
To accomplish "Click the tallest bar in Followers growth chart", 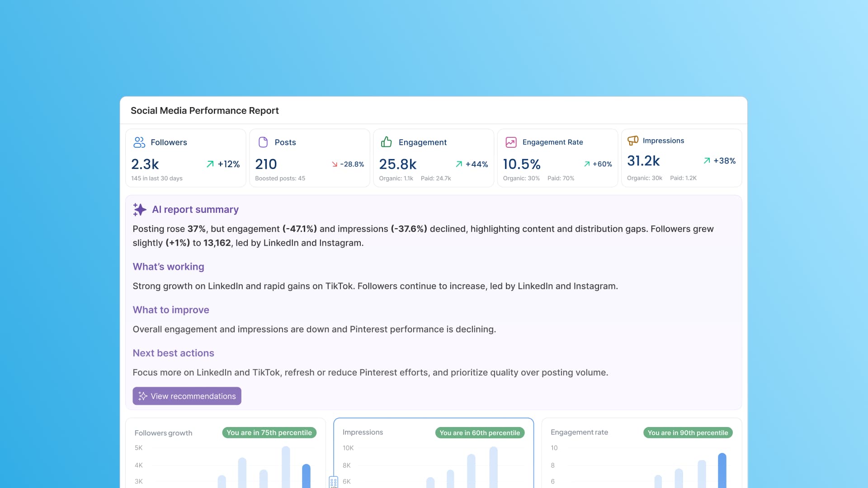I will pyautogui.click(x=285, y=465).
